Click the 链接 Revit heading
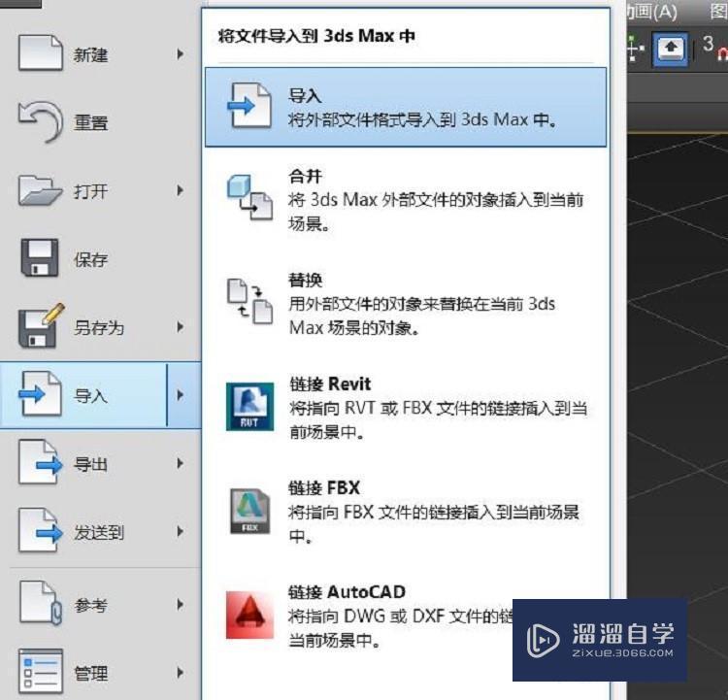This screenshot has width=728, height=700. click(330, 384)
